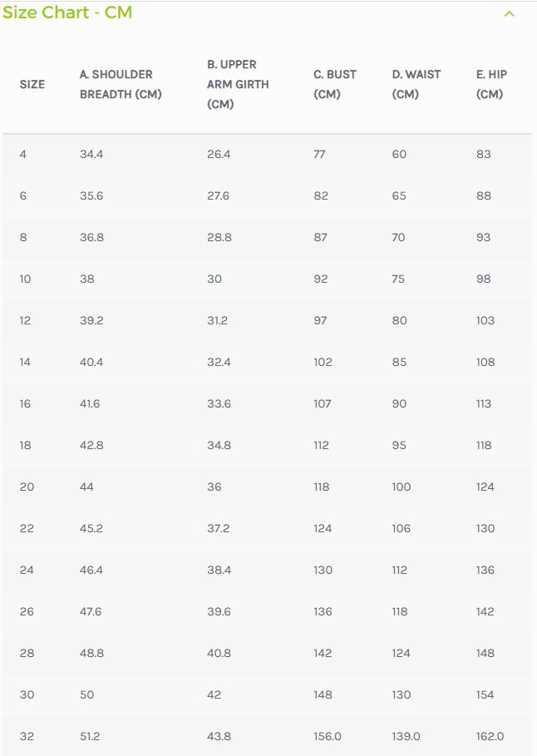Click the A. Shoulder Breadth (CM) header
537x756 pixels.
click(x=121, y=84)
